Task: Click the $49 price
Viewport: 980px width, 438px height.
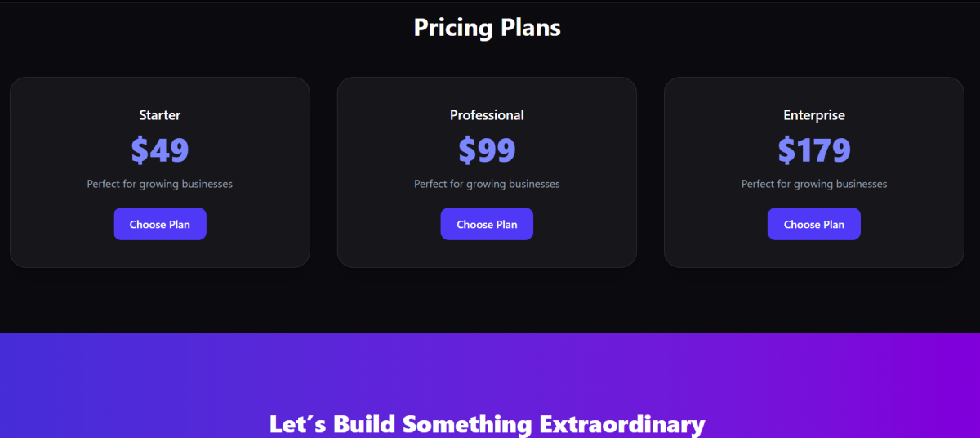Action: point(159,150)
